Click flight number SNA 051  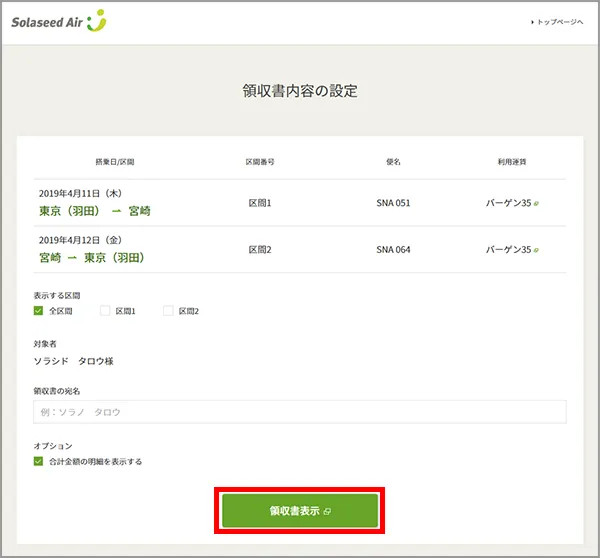(x=393, y=203)
